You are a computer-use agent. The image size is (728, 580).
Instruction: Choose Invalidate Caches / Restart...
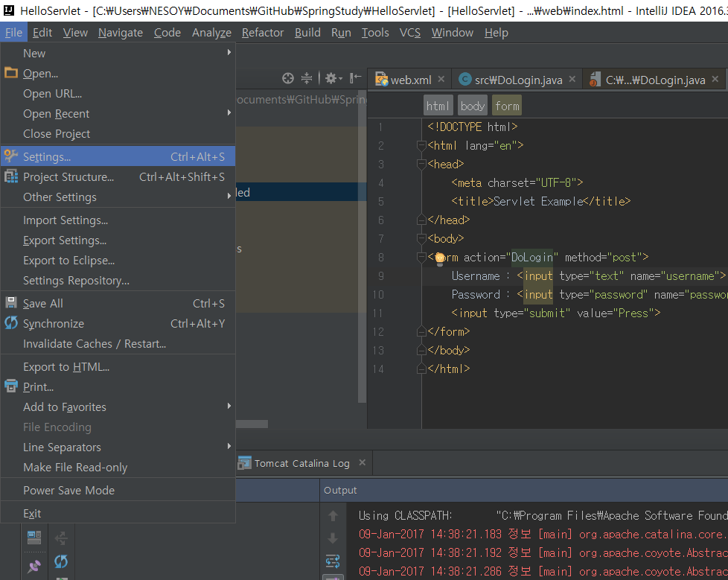pyautogui.click(x=118, y=344)
